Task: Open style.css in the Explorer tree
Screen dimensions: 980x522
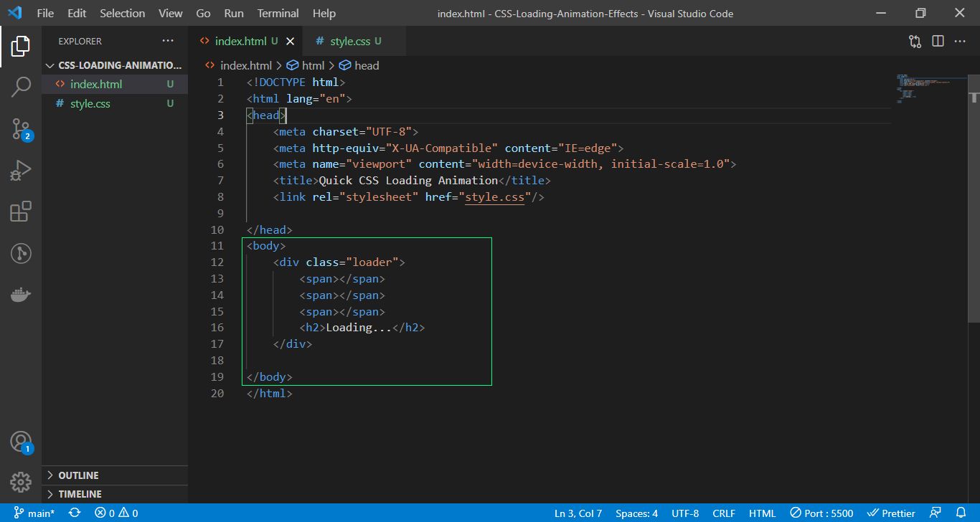Action: pos(115,103)
